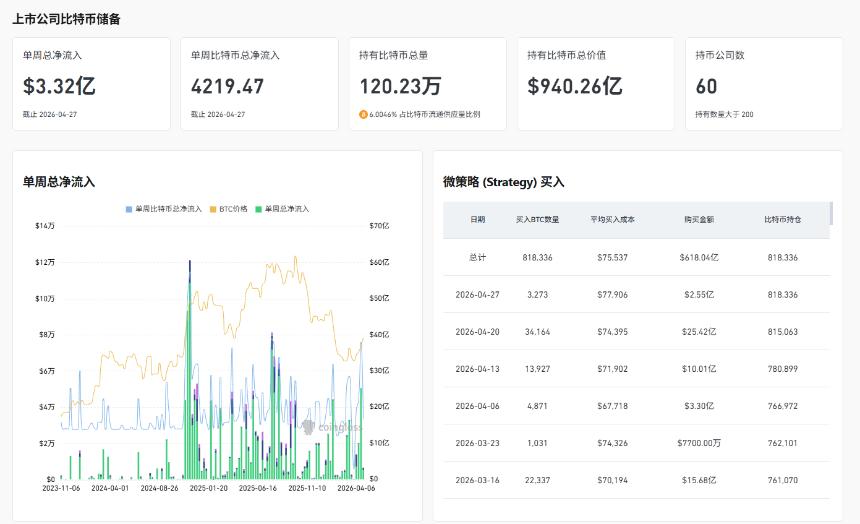The image size is (860, 524).
Task: Sort by the 日期 column header
Action: [477, 219]
